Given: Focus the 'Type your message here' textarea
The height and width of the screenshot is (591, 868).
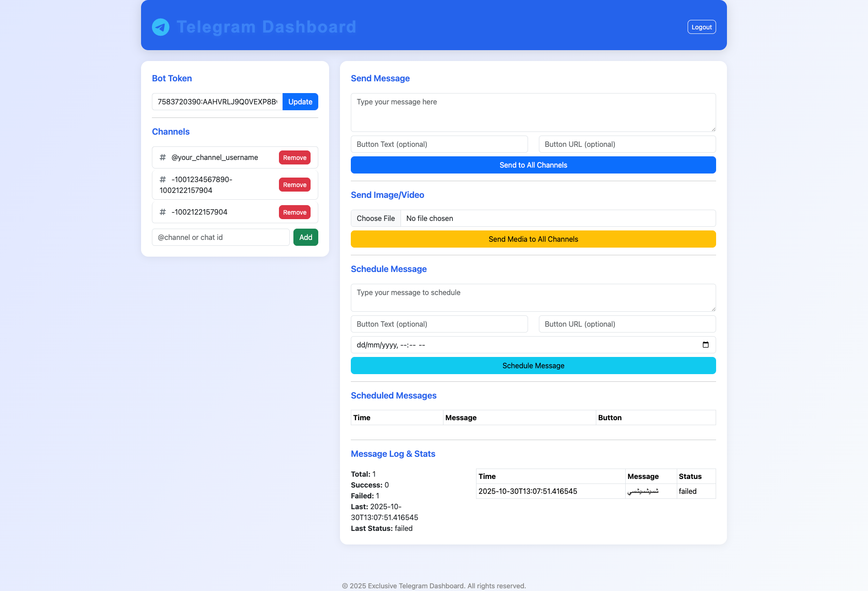Looking at the screenshot, I should pyautogui.click(x=533, y=113).
